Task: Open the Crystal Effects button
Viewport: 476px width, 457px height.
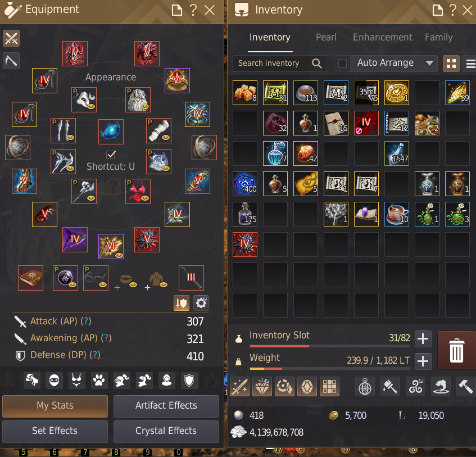Action: coord(166,431)
